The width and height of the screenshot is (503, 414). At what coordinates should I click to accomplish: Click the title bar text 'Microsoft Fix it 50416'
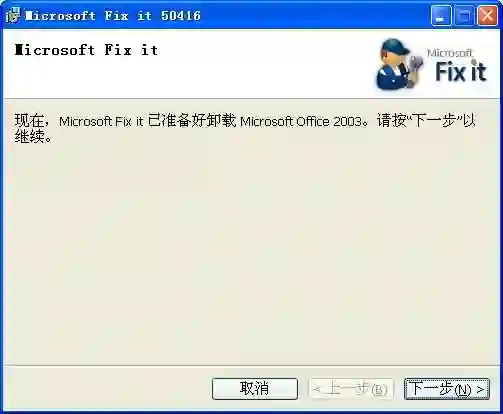113,16
